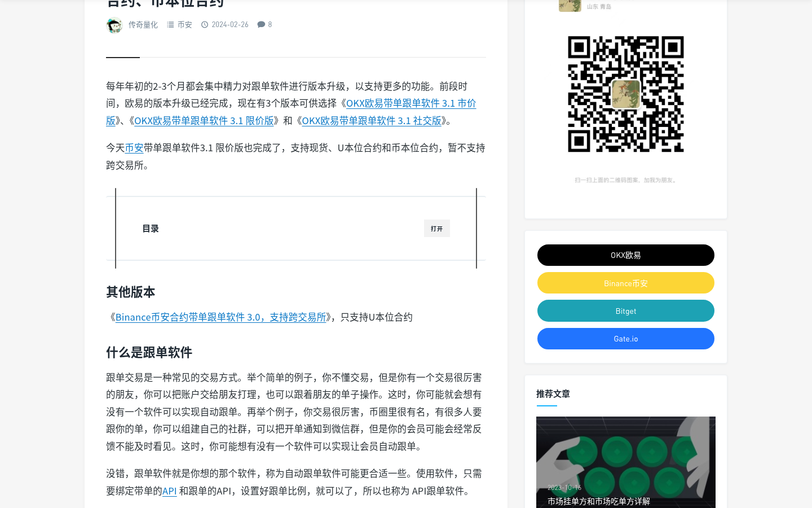Click the comment count 8
This screenshot has width=812, height=508.
point(270,25)
